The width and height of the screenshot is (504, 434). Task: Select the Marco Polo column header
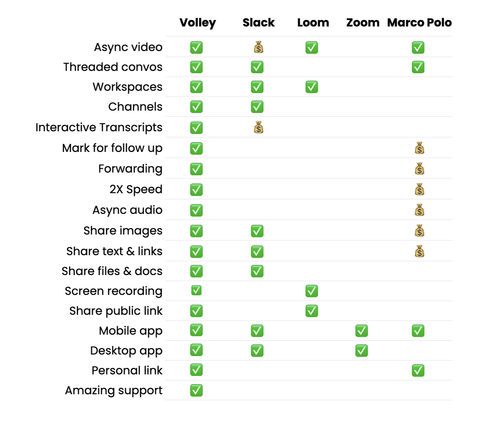click(x=419, y=23)
